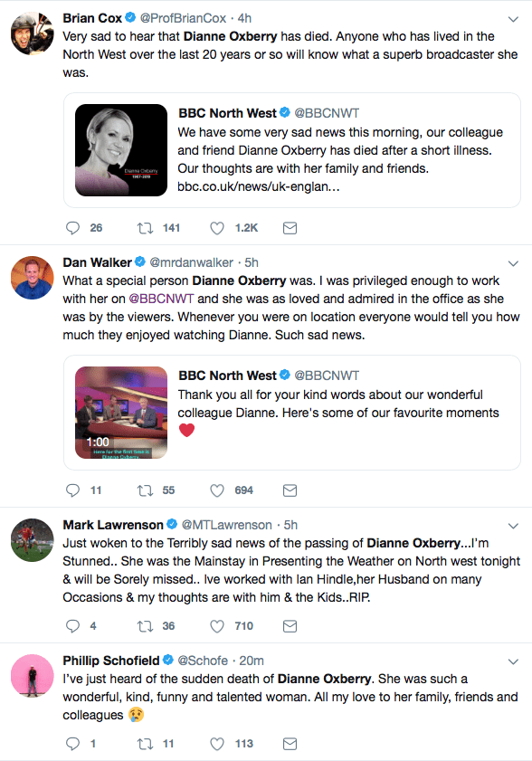
Task: Retweet Dan Walker's tweet with 55 retweets
Action: 145,490
